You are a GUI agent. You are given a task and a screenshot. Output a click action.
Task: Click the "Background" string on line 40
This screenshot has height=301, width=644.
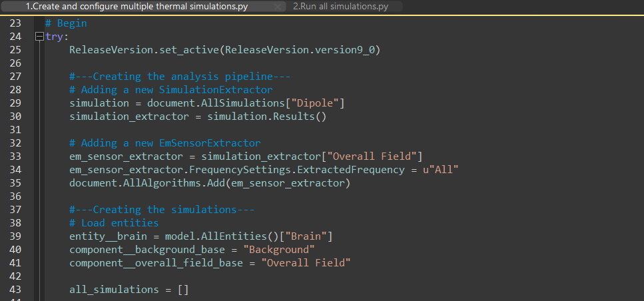click(278, 250)
